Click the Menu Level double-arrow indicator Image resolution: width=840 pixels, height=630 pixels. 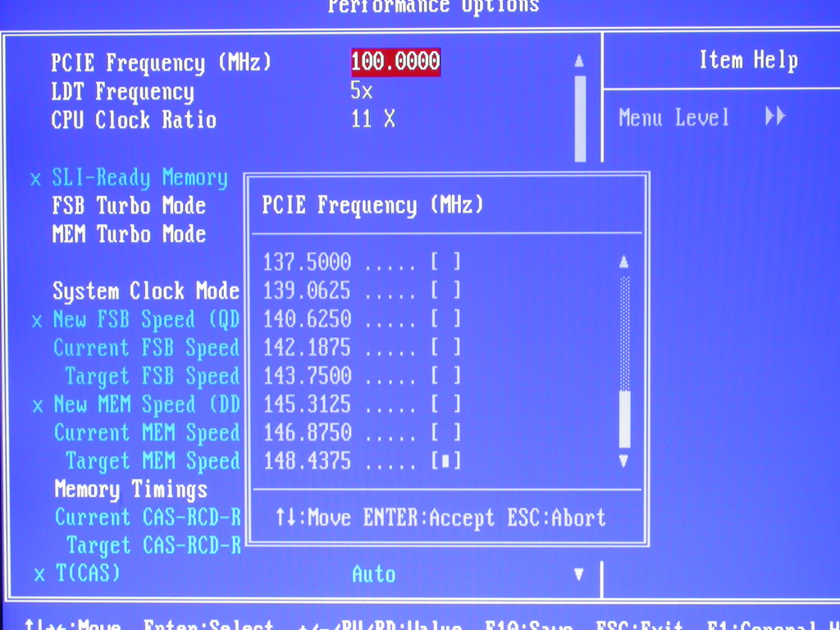(775, 116)
